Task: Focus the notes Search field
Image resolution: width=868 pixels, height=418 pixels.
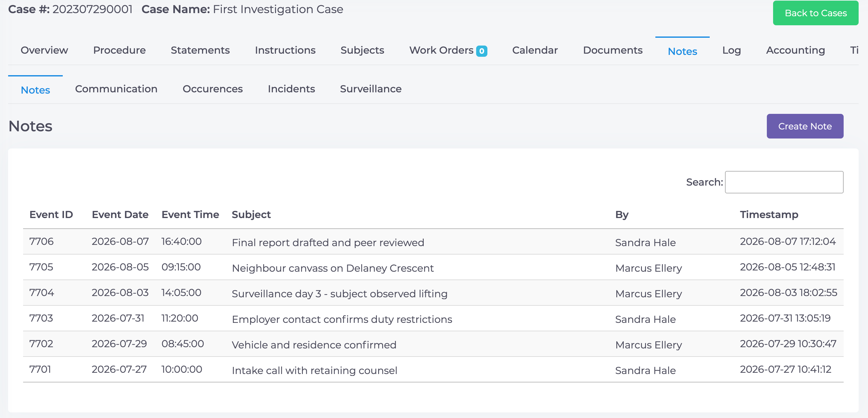Action: point(784,182)
